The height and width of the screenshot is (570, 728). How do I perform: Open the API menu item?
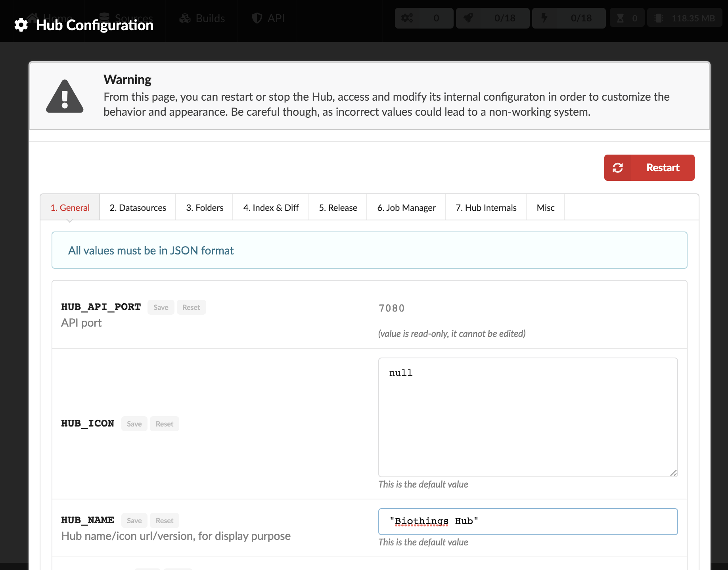coord(268,18)
